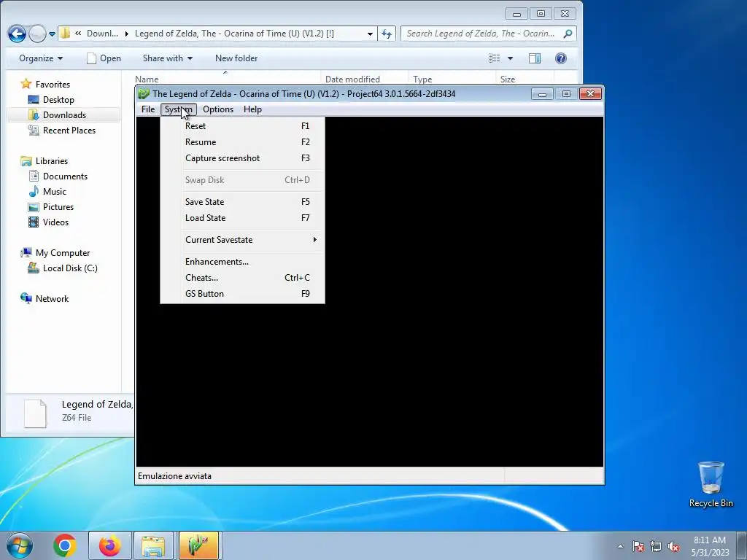Click the 'Emulazione avviata' status bar text

point(174,476)
